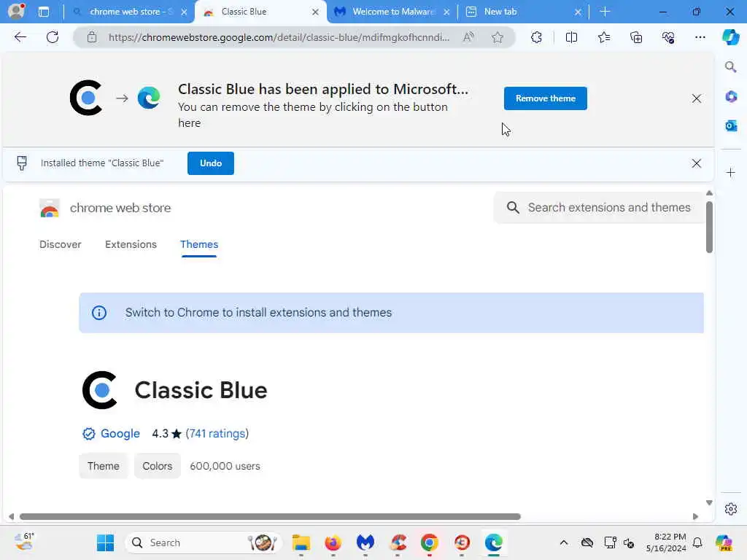The image size is (747, 560).
Task: Open File Explorer from taskbar
Action: click(301, 542)
